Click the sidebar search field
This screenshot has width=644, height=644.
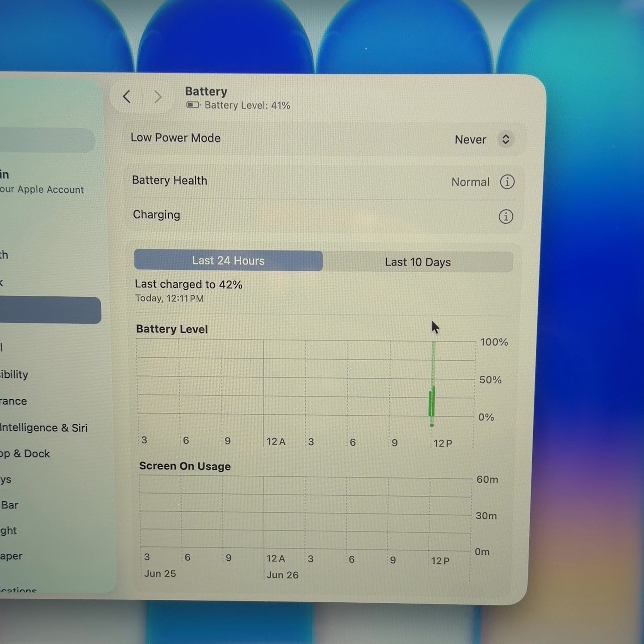click(47, 140)
